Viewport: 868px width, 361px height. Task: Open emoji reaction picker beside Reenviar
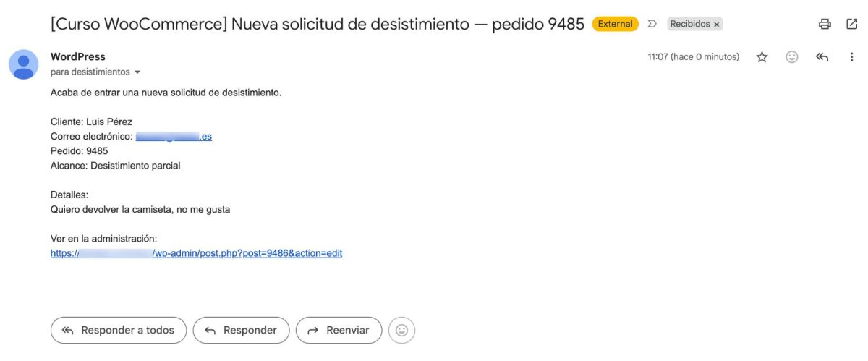(x=401, y=330)
